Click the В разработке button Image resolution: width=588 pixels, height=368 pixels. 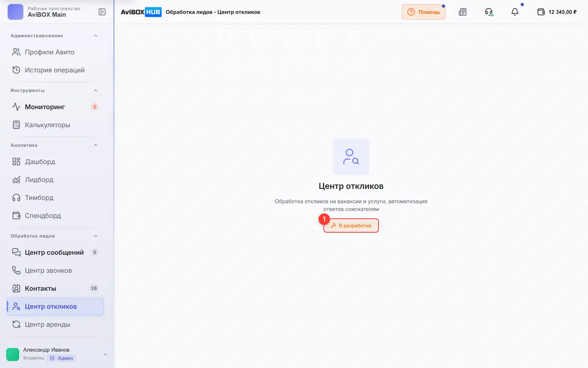pyautogui.click(x=351, y=225)
